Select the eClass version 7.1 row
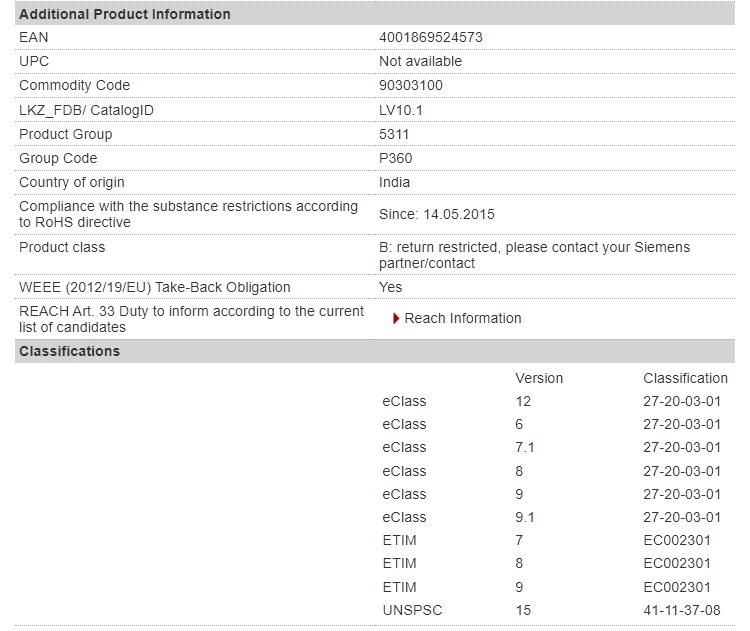The width and height of the screenshot is (750, 631). [551, 447]
